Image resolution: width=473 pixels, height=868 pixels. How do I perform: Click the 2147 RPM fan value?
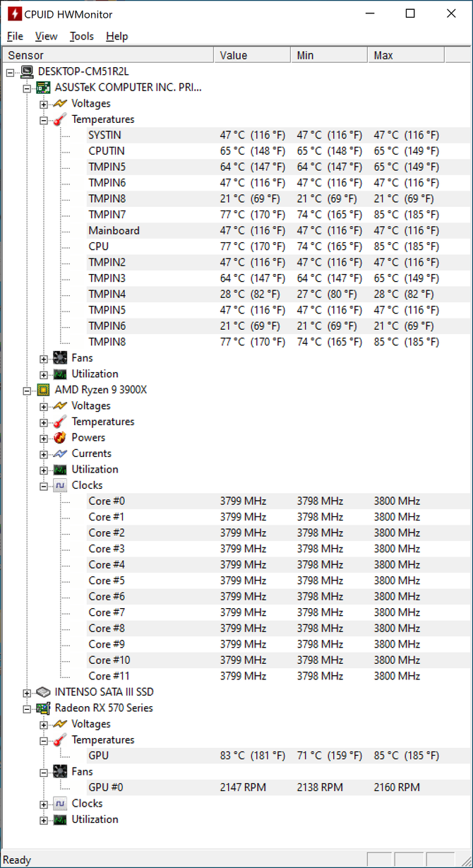(245, 787)
